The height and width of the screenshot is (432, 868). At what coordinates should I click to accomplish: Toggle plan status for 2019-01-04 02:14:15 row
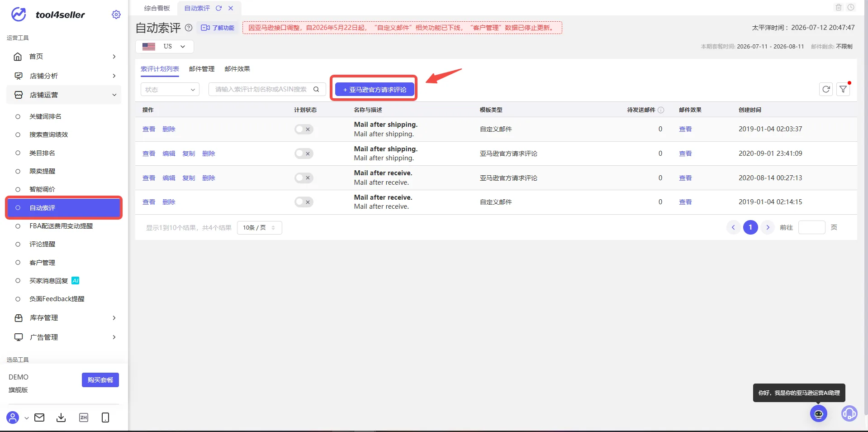coord(304,202)
